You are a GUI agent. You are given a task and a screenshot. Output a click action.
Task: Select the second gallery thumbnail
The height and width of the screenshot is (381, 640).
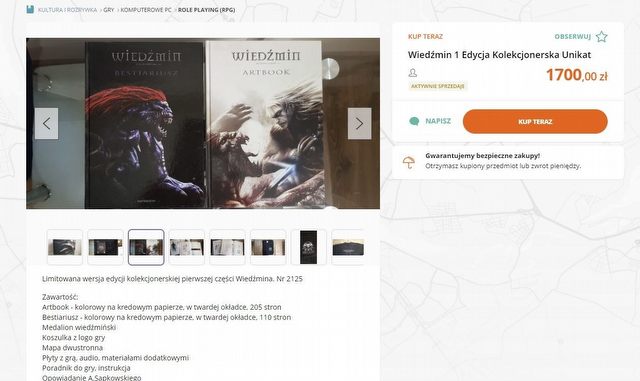click(x=105, y=247)
